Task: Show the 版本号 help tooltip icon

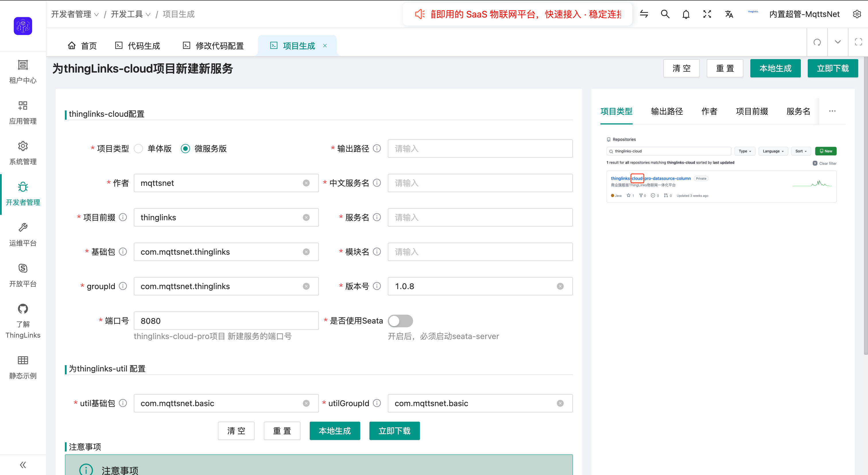Action: [x=377, y=286]
